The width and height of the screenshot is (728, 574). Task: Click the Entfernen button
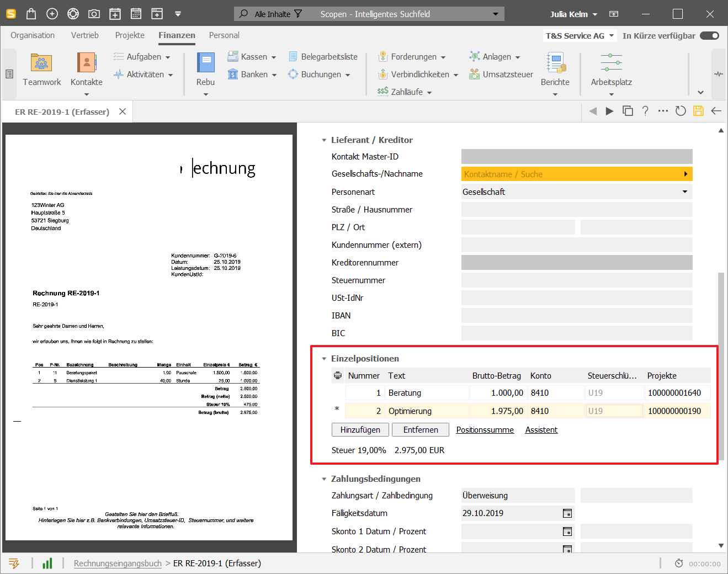tap(421, 430)
